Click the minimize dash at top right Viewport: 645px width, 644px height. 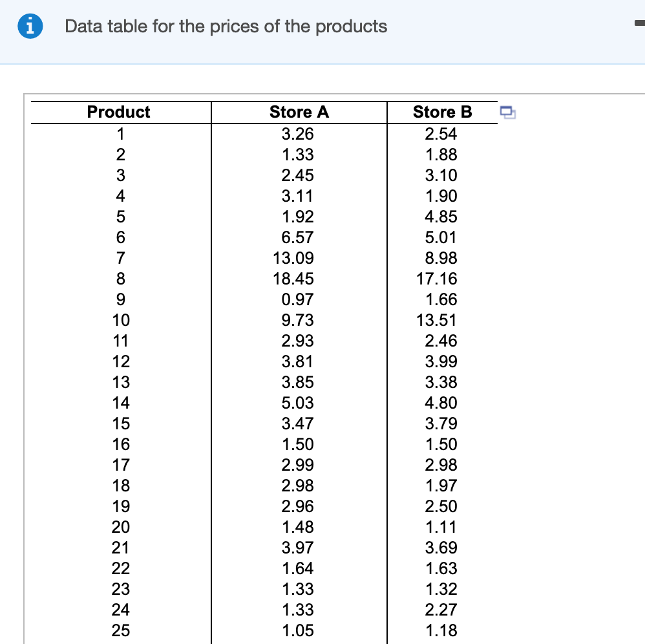(x=640, y=23)
